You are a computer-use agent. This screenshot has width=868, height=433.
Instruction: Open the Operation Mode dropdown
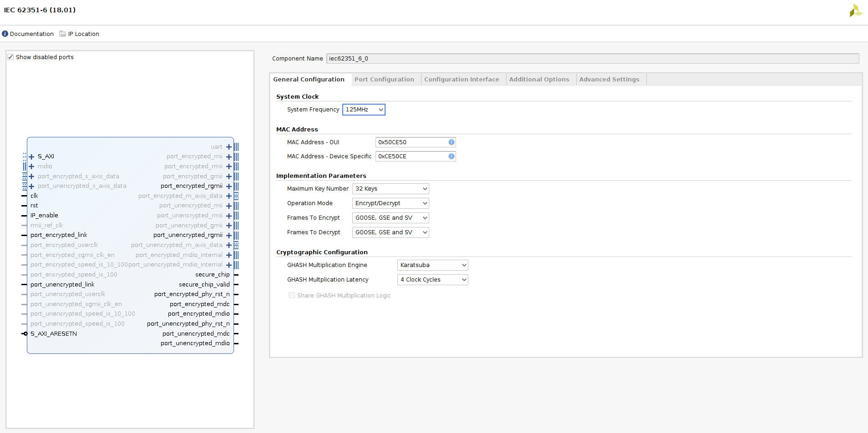coord(391,203)
